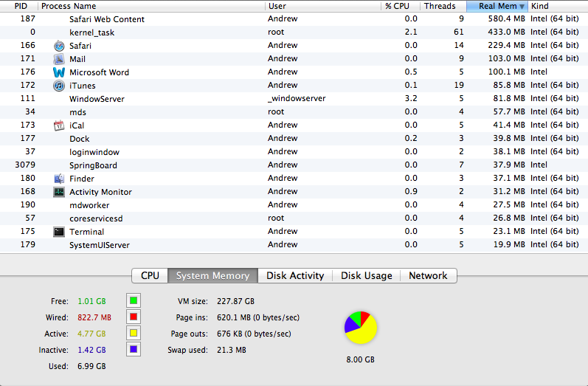Click the memory usage pie chart

360,328
